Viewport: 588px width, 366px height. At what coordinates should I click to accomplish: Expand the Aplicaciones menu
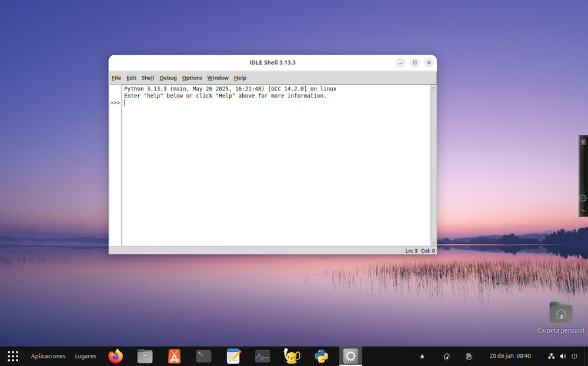click(x=48, y=356)
